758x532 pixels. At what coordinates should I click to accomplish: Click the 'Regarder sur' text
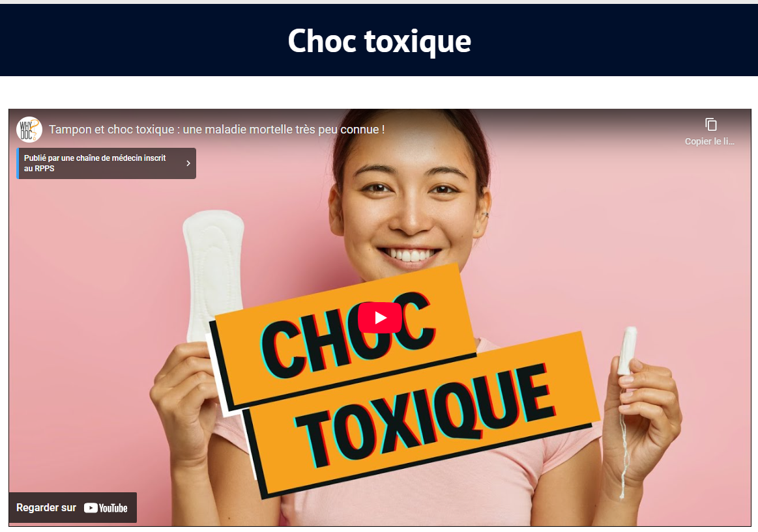click(x=46, y=507)
